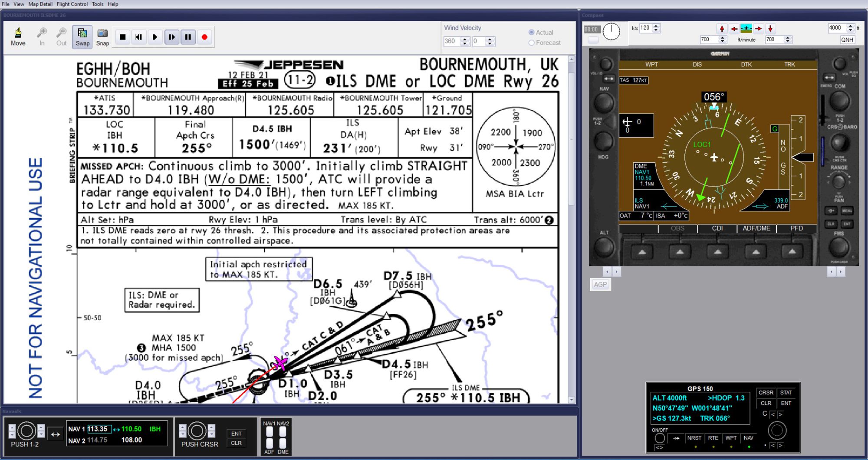Toggle the NAV1 audio switch

click(x=270, y=431)
